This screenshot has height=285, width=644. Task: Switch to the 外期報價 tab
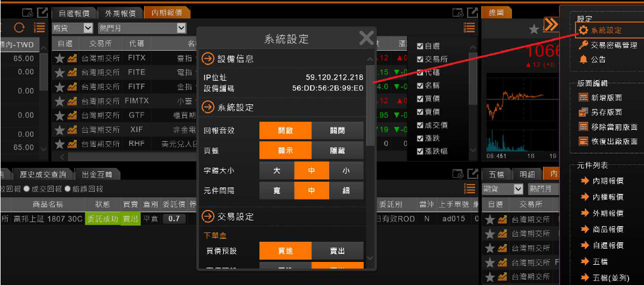pyautogui.click(x=120, y=13)
